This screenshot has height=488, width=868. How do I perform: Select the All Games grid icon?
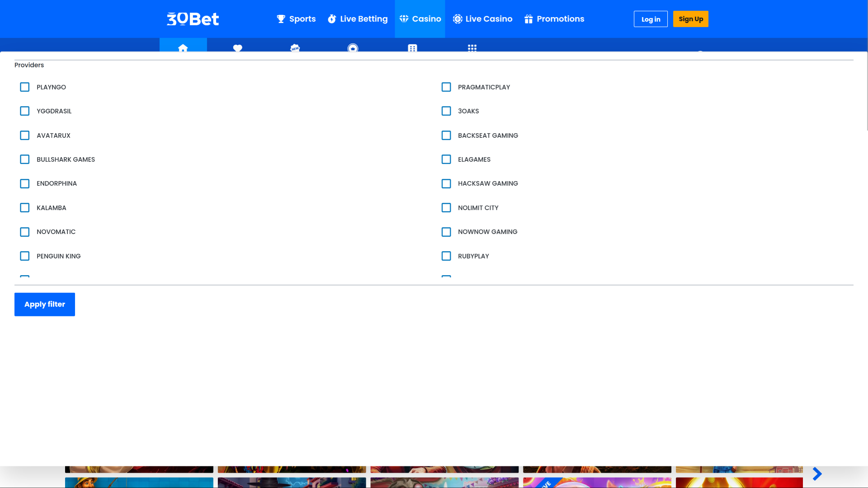[x=472, y=48]
